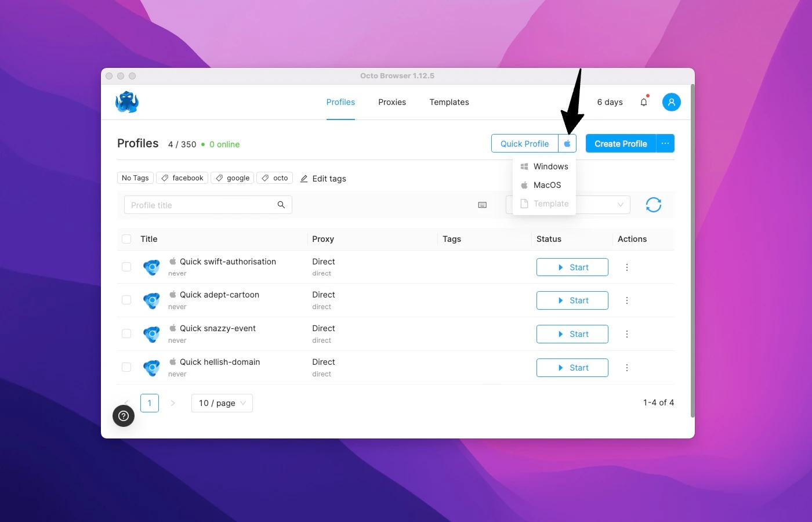Refresh the profiles list
Image resolution: width=812 pixels, height=522 pixels.
(653, 205)
